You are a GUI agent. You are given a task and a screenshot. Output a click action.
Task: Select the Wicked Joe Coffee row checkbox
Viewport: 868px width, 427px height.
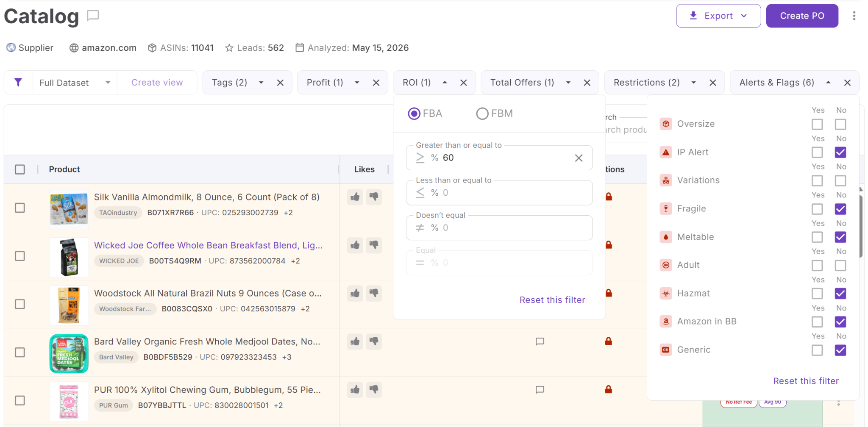pos(20,256)
